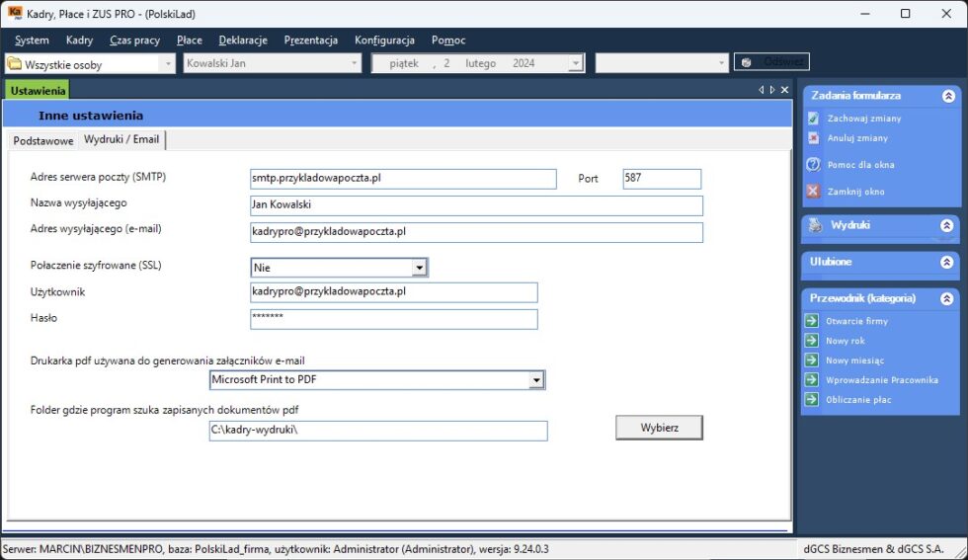The image size is (968, 560).
Task: Switch to the Podstawowe tab
Action: [43, 141]
